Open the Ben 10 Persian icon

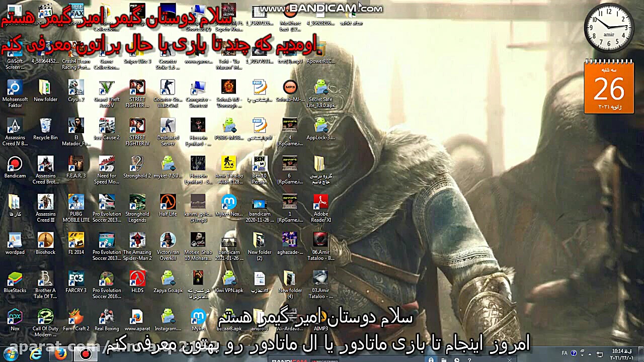pos(260,170)
